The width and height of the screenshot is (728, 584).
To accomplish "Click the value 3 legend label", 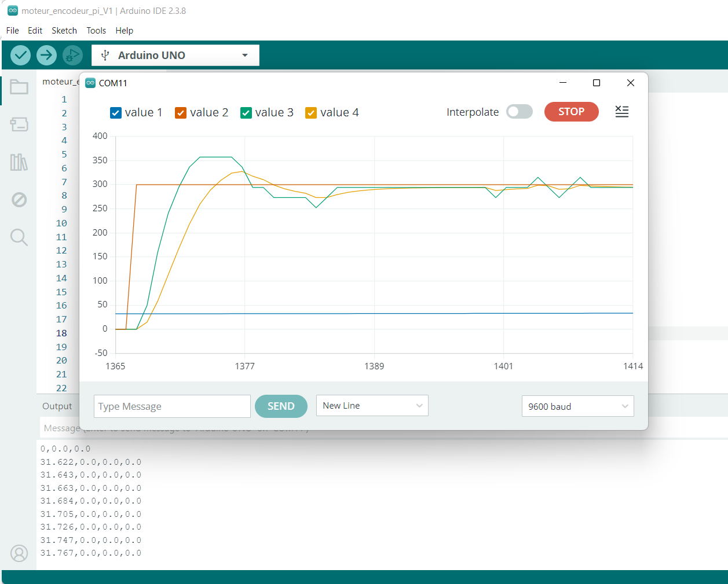I will 275,113.
